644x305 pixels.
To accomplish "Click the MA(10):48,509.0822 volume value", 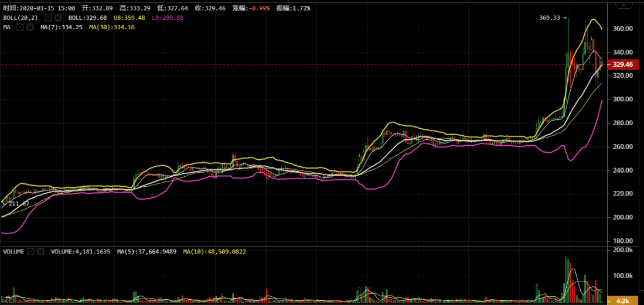I will click(214, 251).
